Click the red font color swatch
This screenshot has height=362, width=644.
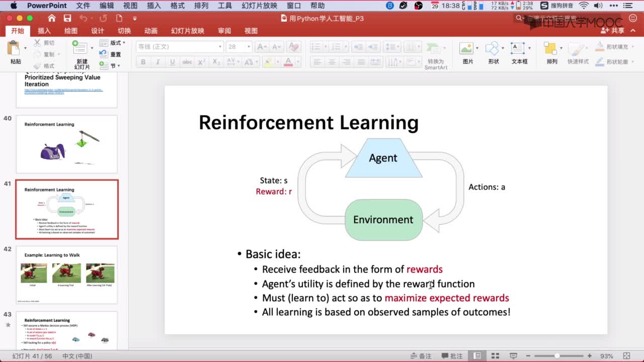(x=288, y=62)
